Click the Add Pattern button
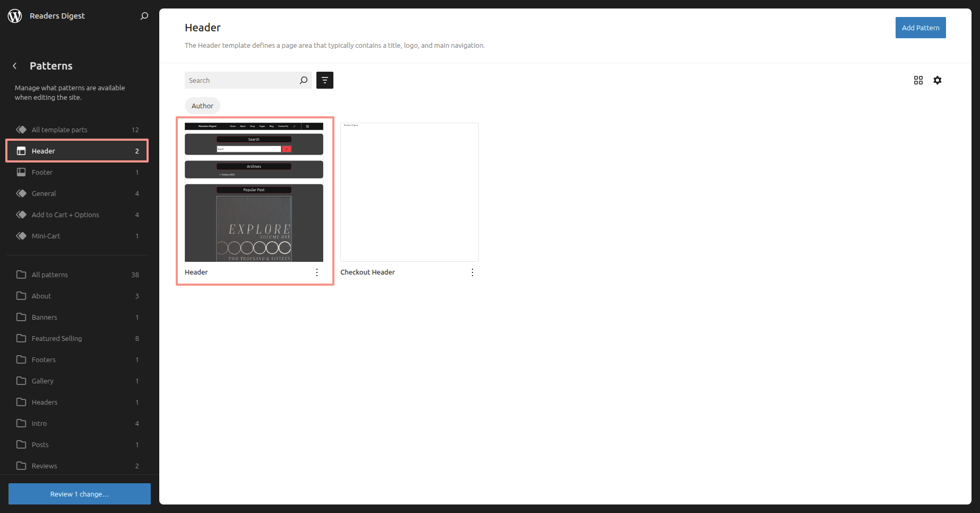 920,28
